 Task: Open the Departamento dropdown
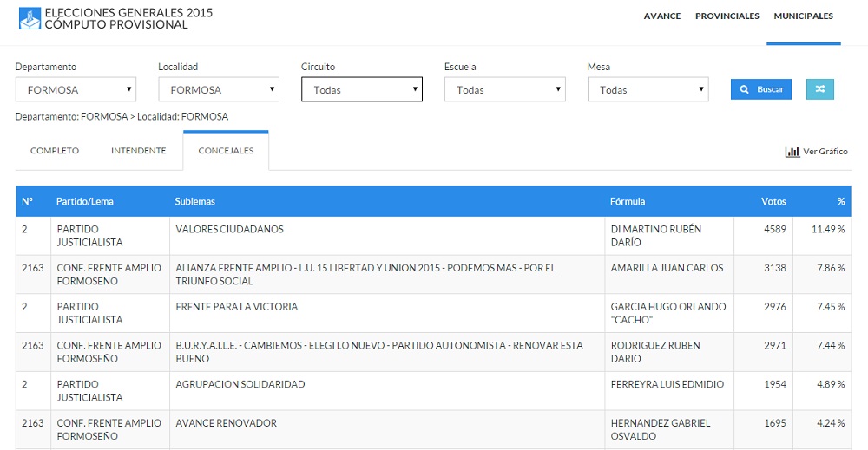coord(76,89)
